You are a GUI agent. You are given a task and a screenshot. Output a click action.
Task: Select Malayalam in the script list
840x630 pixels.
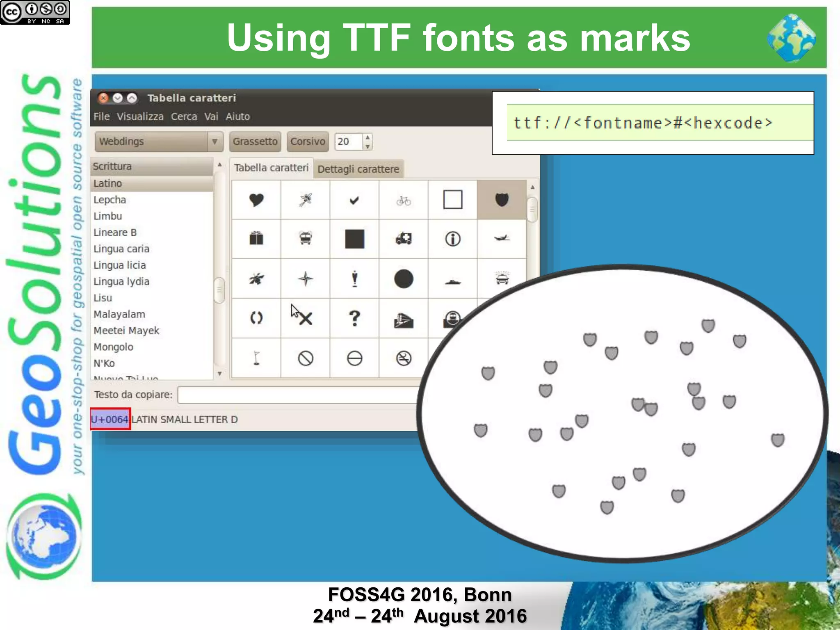point(119,314)
